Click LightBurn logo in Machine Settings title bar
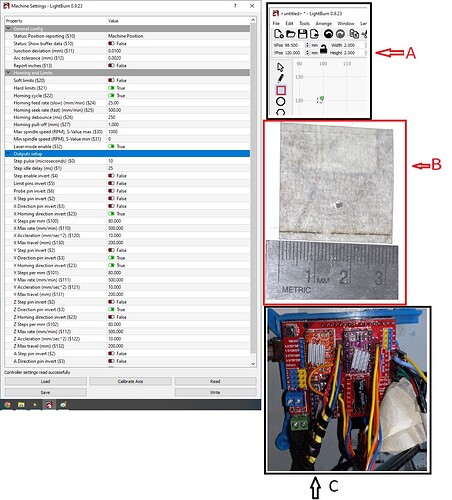The image size is (452, 500). (6, 6)
